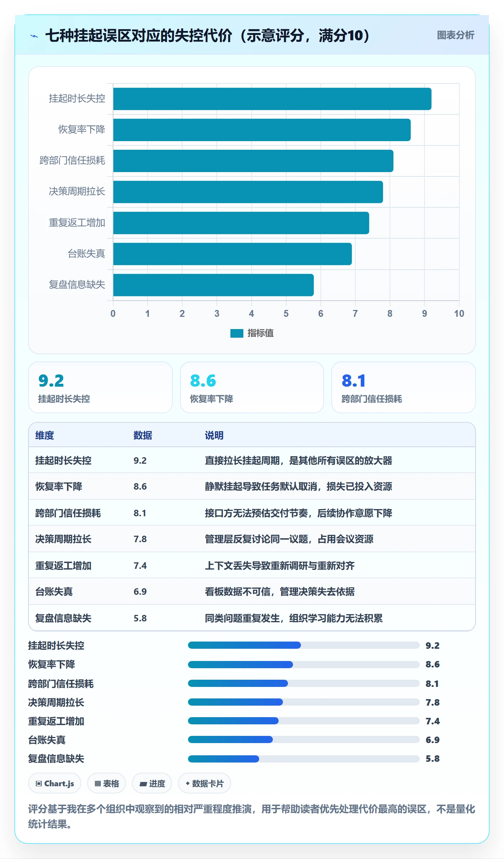The image size is (504, 859).
Task: Click the 指标值 legend label
Action: click(261, 333)
